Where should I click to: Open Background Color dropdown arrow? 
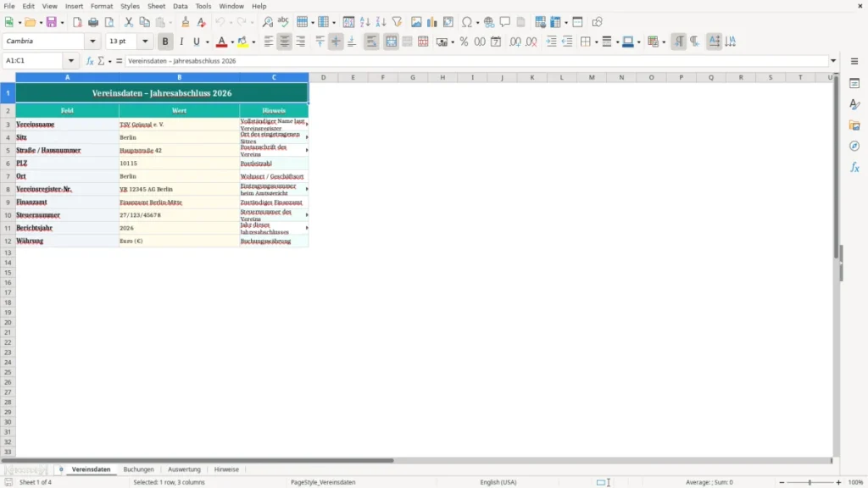click(x=253, y=42)
